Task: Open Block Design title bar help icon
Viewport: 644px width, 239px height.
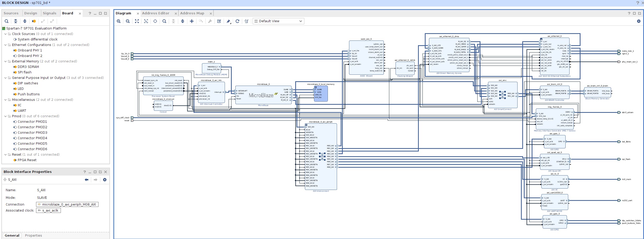Action: coord(638,3)
